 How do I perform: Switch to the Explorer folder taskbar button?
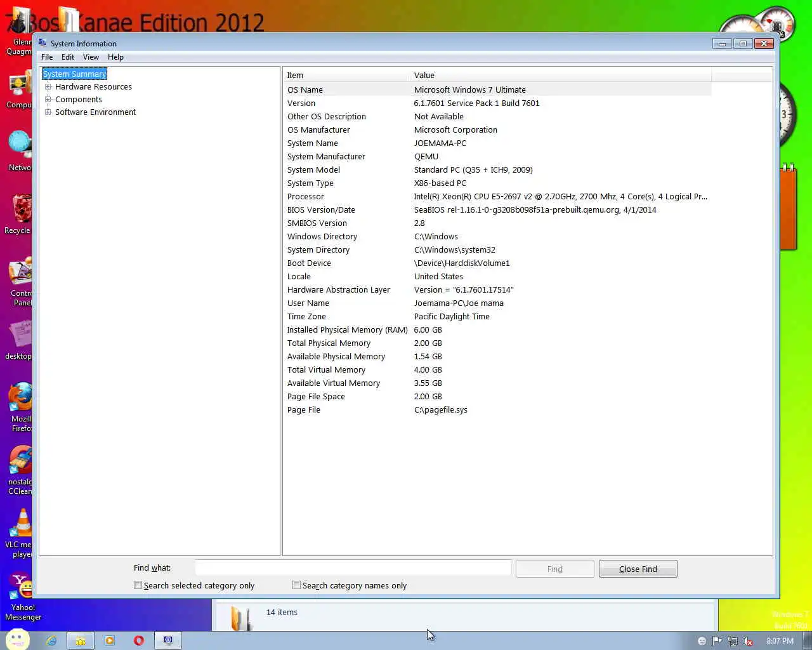click(x=81, y=640)
